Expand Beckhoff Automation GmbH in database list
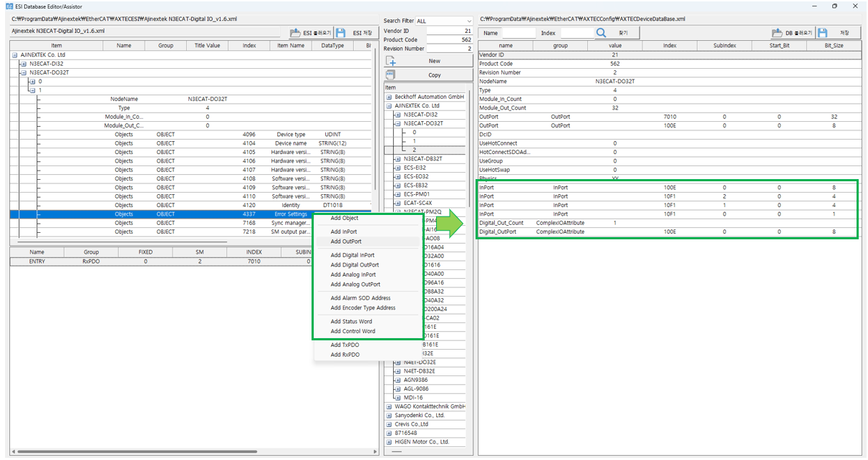The image size is (868, 460). (x=389, y=97)
